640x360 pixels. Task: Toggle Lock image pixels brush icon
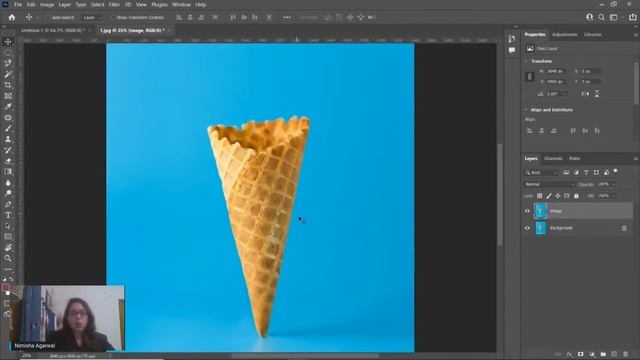549,196
